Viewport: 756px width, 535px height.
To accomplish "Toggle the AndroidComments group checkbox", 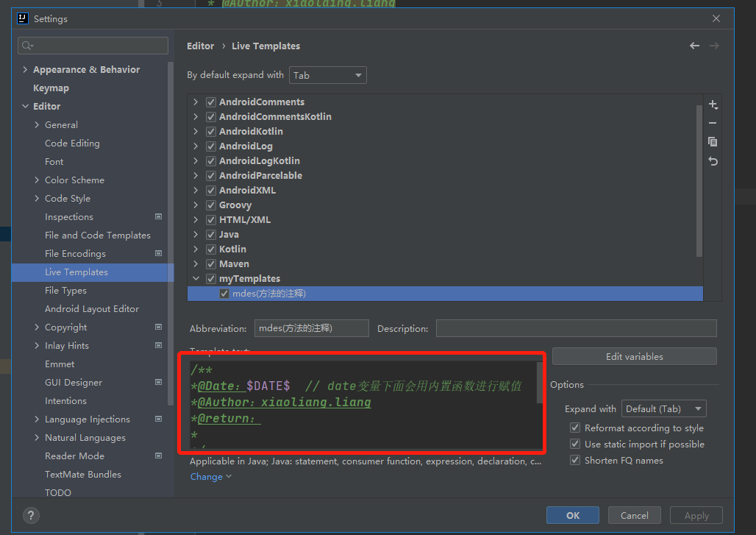I will pyautogui.click(x=211, y=102).
